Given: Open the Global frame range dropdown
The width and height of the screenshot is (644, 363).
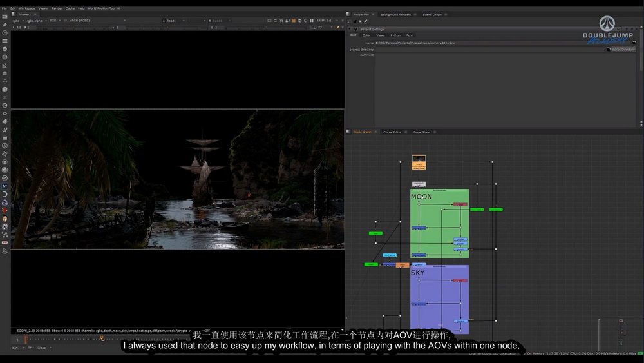Looking at the screenshot, I should pyautogui.click(x=44, y=348).
